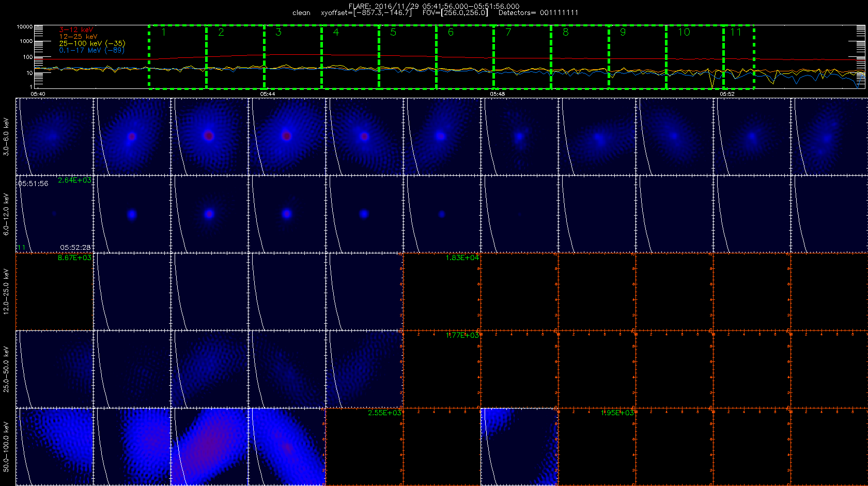Click the FLARE 2016/11/29 title text

(x=434, y=6)
